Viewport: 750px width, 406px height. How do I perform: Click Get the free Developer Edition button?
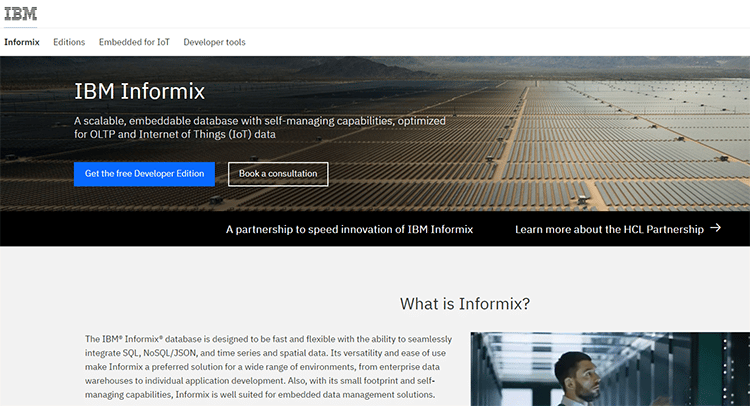pyautogui.click(x=144, y=174)
